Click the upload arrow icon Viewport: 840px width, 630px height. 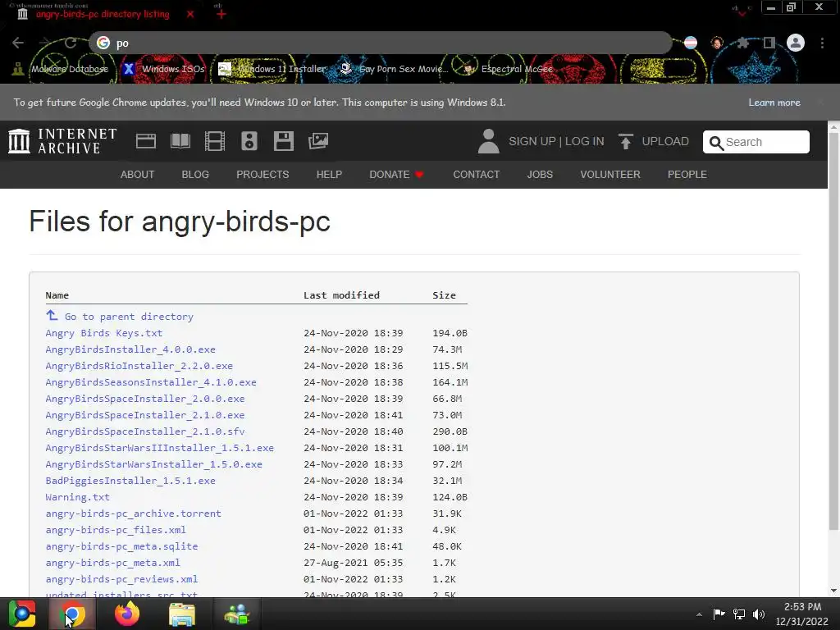pyautogui.click(x=625, y=141)
